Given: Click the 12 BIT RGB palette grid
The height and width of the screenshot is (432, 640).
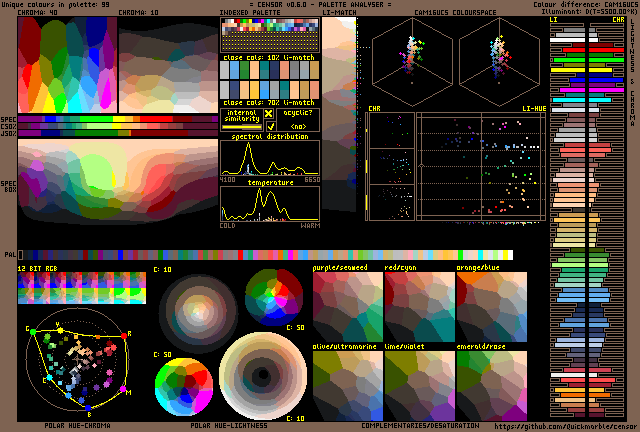Looking at the screenshot, I should (82, 287).
